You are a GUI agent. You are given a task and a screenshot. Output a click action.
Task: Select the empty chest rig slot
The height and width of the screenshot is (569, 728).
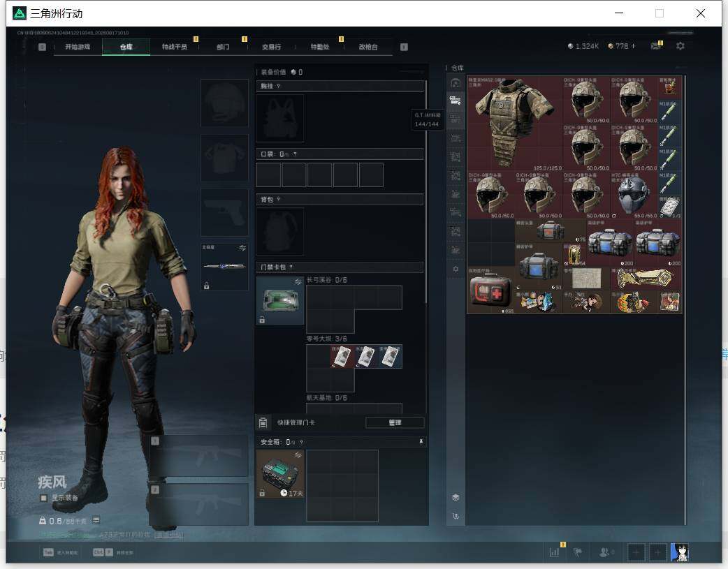coord(280,119)
